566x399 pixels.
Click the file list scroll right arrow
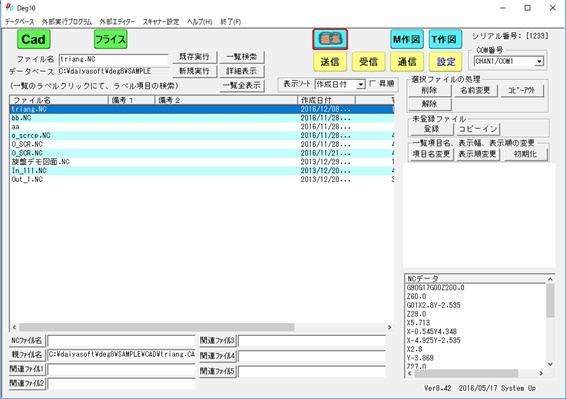[x=389, y=327]
